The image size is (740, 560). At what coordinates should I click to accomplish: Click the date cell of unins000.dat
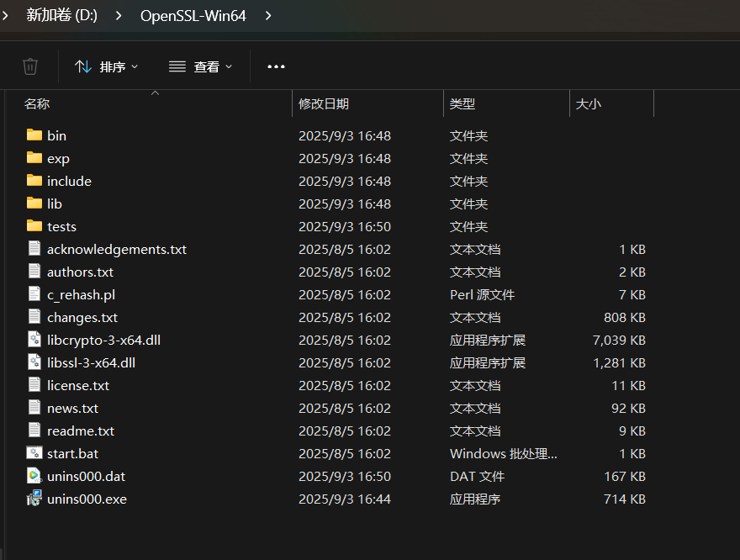pyautogui.click(x=345, y=476)
